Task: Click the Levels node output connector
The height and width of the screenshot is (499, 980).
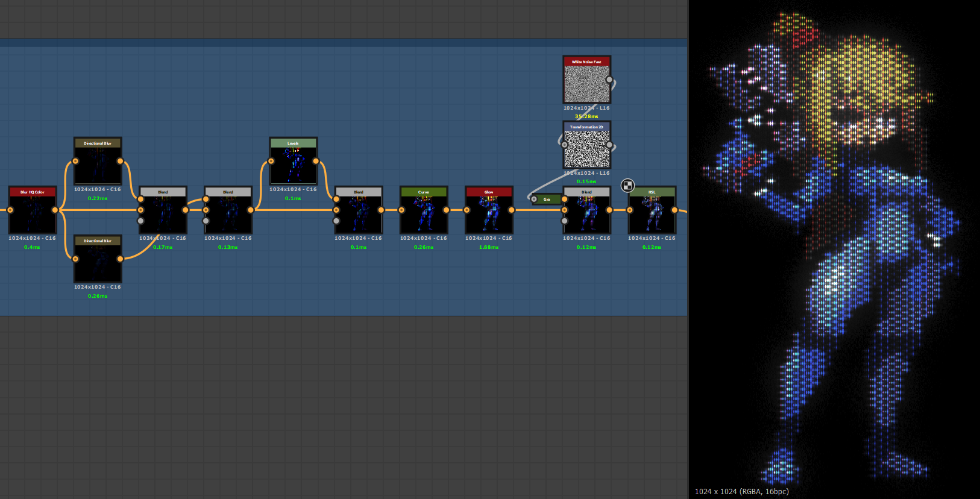Action: click(x=315, y=161)
